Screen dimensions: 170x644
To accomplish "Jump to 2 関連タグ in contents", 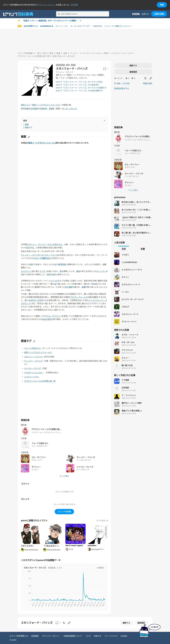I will point(28,128).
